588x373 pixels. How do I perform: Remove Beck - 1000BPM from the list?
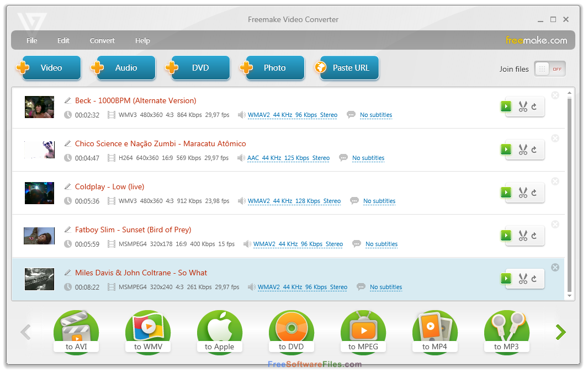pyautogui.click(x=555, y=95)
